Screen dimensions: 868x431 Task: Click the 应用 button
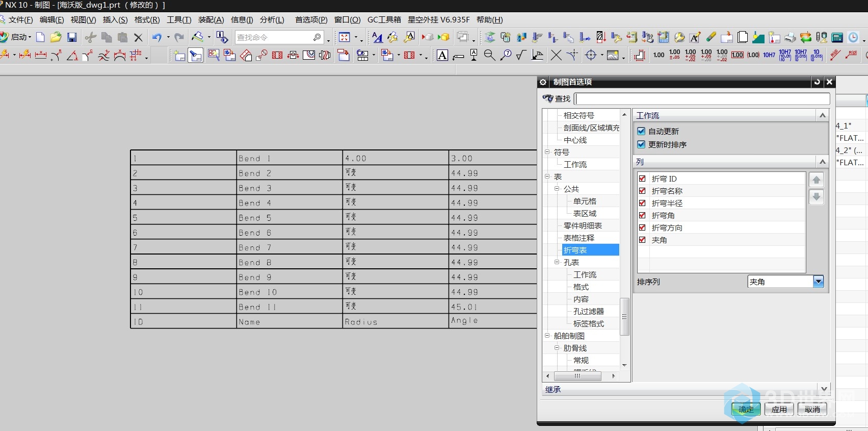point(779,409)
